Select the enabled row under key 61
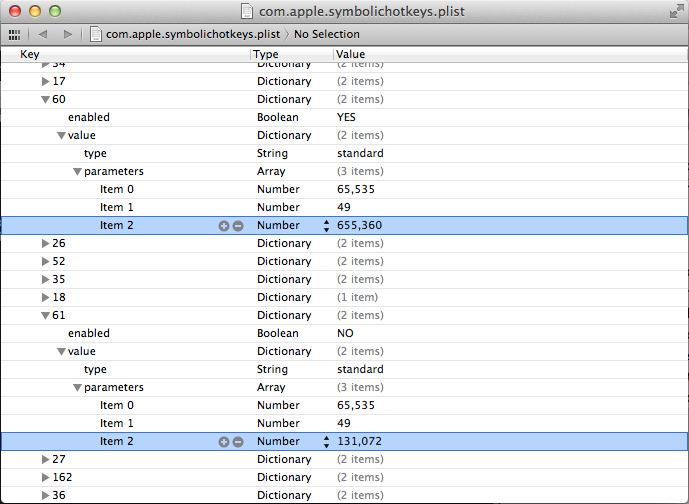 click(344, 334)
